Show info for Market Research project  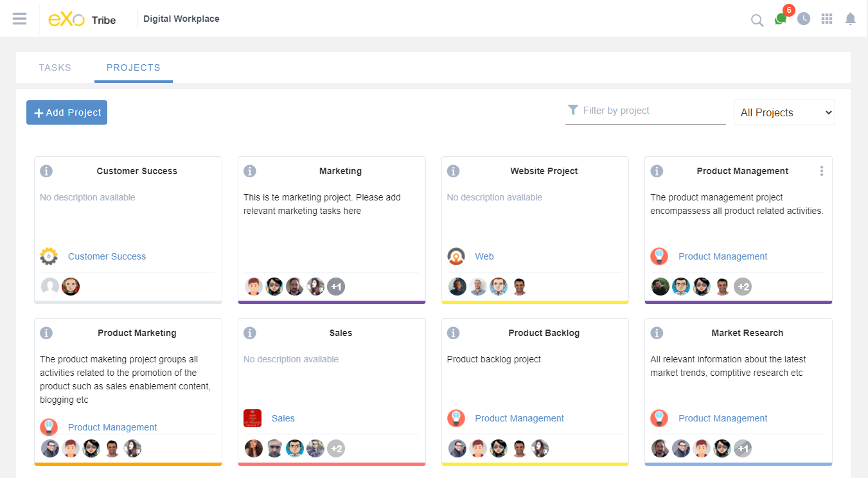click(657, 333)
